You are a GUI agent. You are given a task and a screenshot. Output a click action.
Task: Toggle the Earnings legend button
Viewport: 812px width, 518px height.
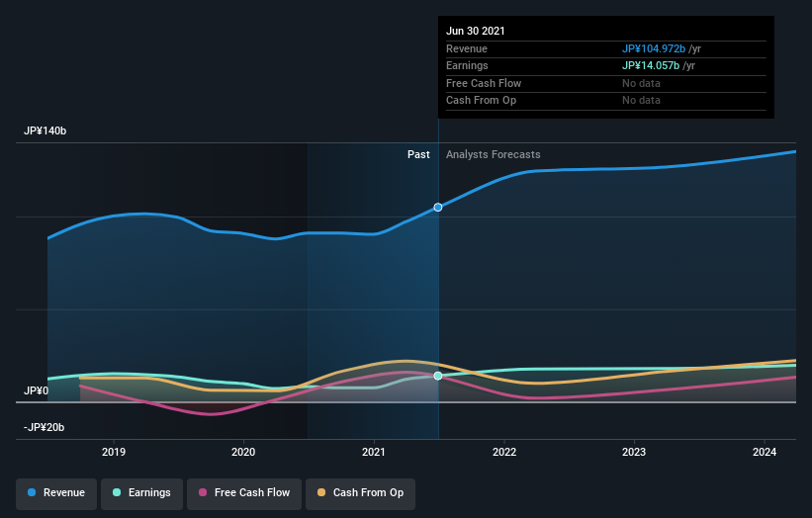pyautogui.click(x=141, y=493)
